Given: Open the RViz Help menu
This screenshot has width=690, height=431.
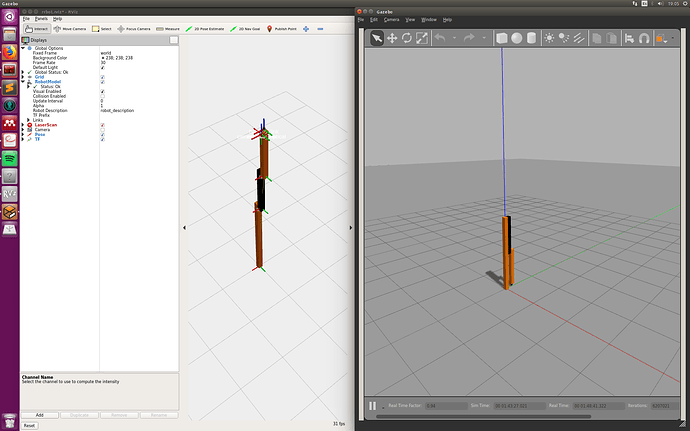Looking at the screenshot, I should pyautogui.click(x=57, y=19).
